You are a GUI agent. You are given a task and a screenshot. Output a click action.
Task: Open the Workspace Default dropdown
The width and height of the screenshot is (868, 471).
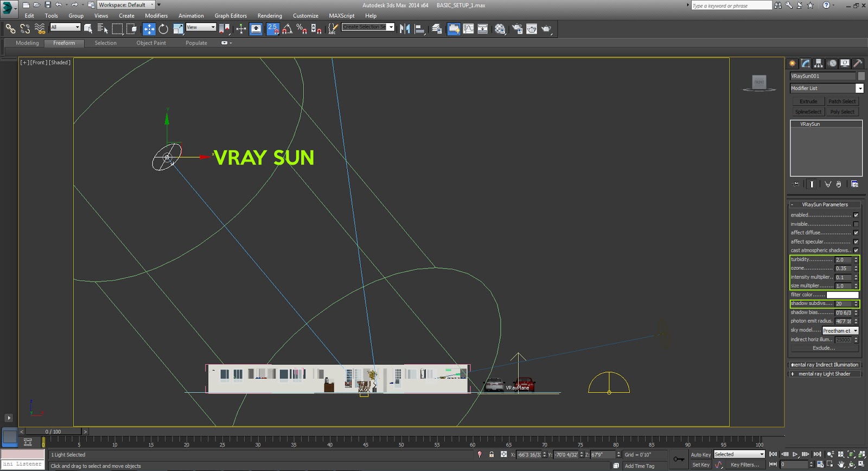(126, 5)
